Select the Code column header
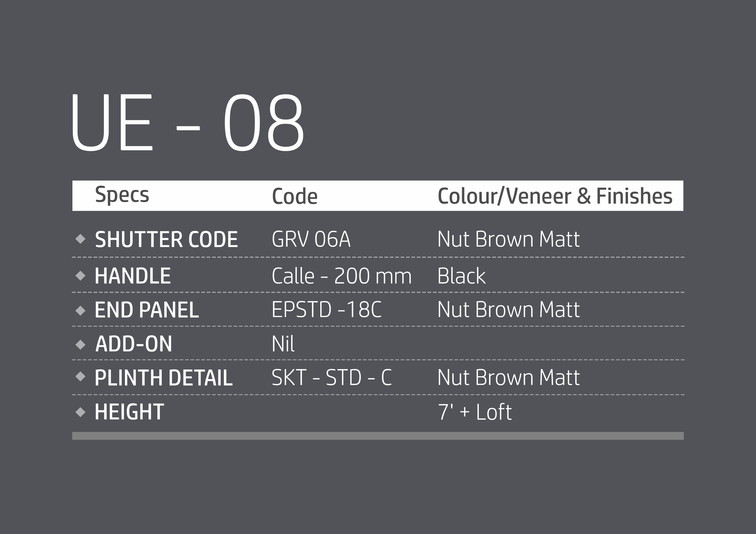Viewport: 756px width, 534px height. click(294, 196)
